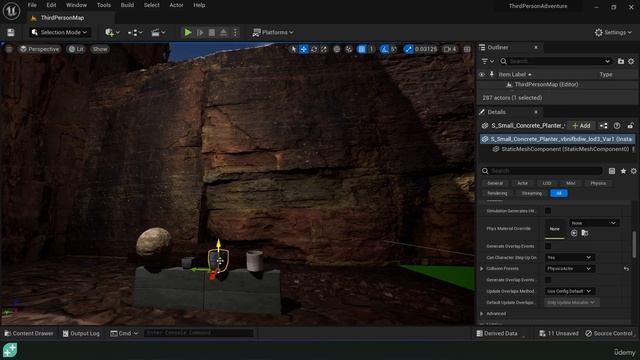640x360 pixels.
Task: Open the Collision Presets dropdown
Action: (x=569, y=269)
